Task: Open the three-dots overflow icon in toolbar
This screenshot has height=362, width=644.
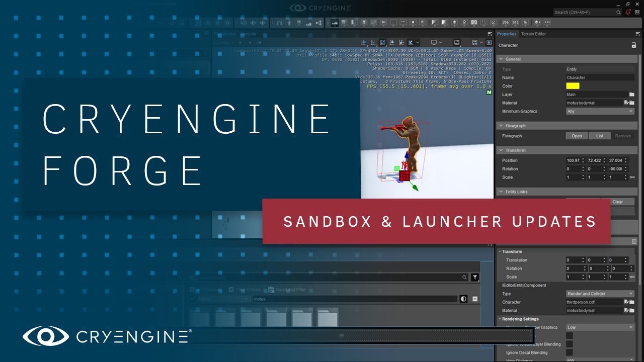Action: (x=547, y=23)
